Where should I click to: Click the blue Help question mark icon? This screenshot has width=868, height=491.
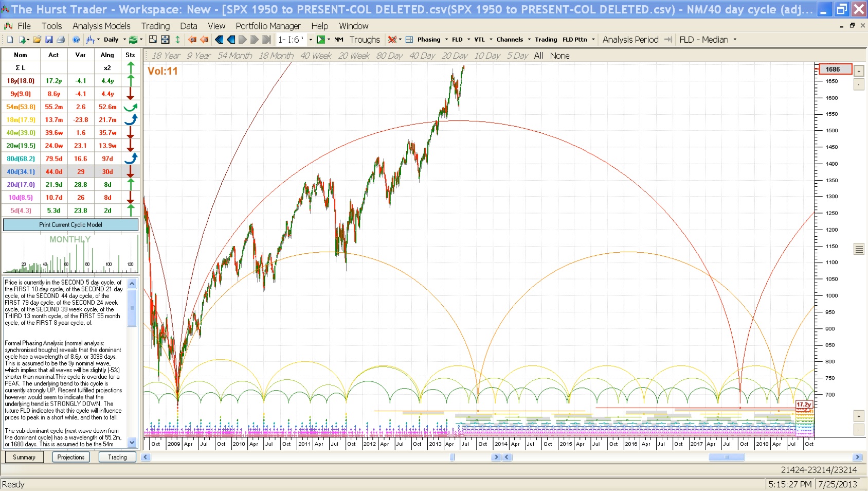76,40
